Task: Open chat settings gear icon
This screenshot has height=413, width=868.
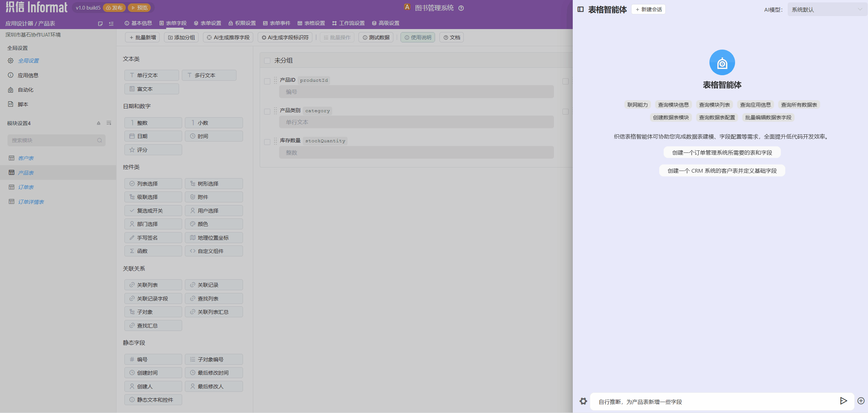Action: 583,401
